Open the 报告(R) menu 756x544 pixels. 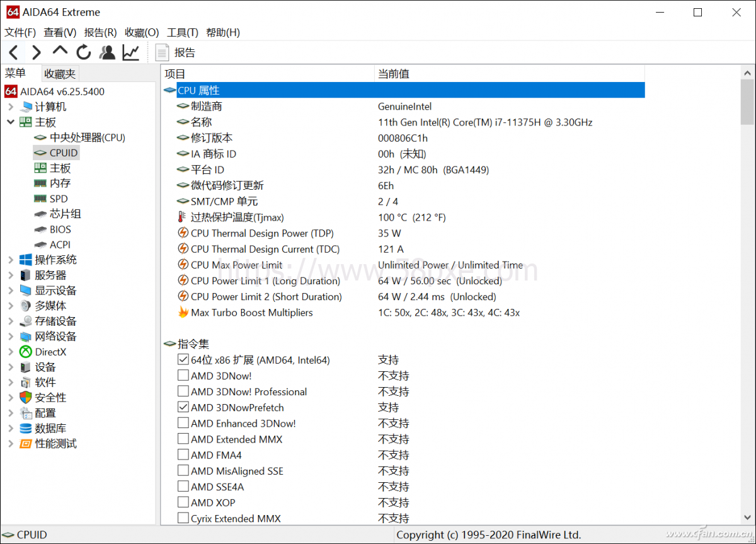click(100, 33)
